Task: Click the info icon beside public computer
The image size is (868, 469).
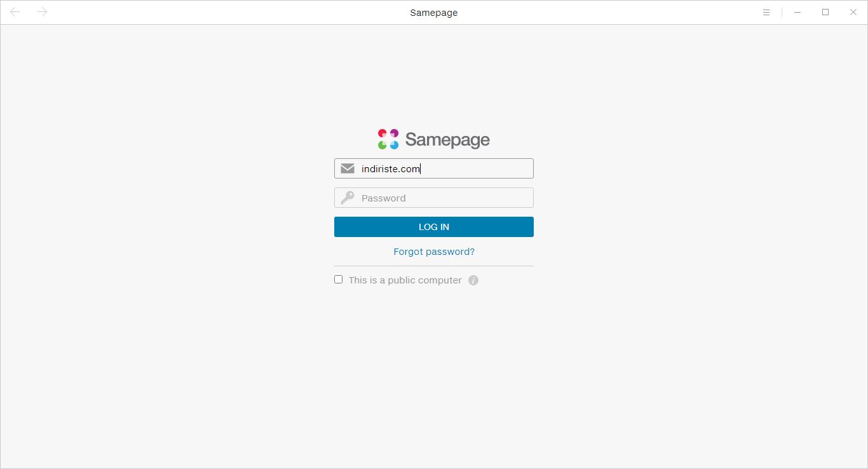Action: (473, 280)
